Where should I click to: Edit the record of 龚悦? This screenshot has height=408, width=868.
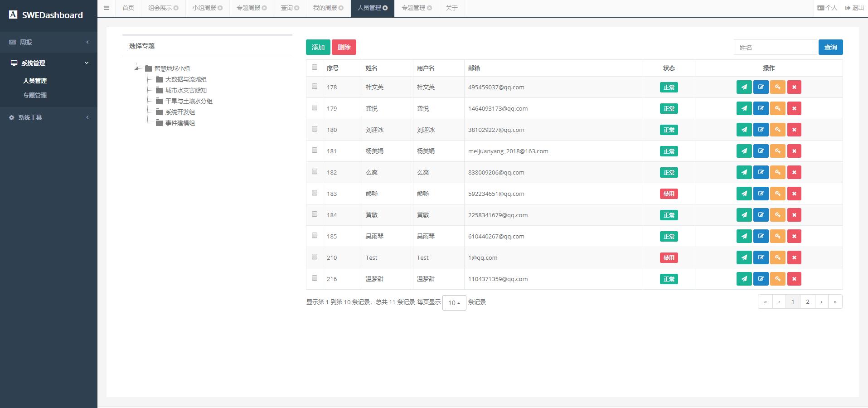coord(761,108)
